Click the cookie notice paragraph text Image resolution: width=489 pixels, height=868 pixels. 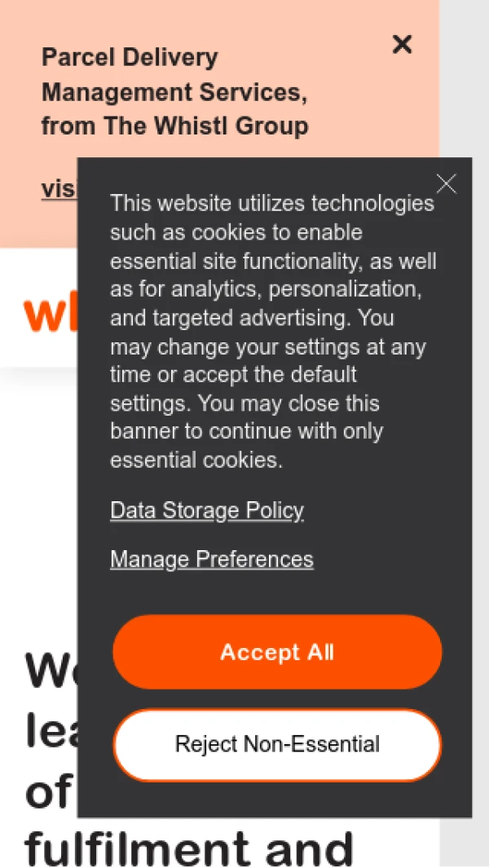[x=273, y=332]
